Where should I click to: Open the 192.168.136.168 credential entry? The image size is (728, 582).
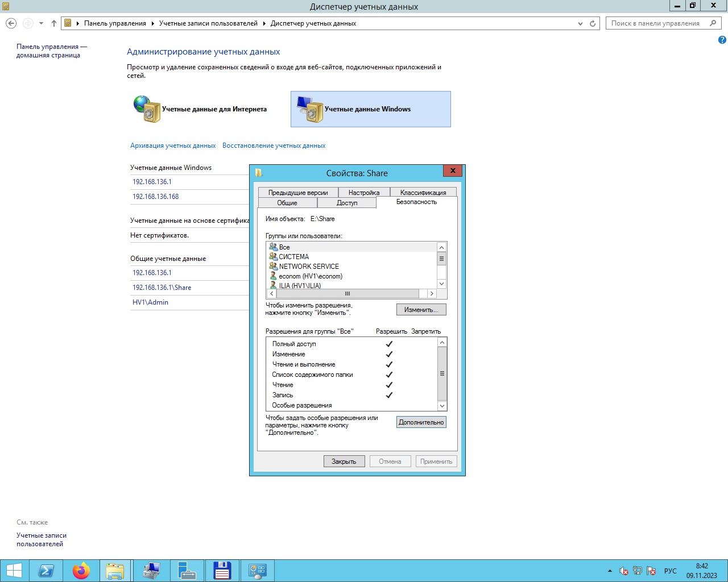[x=155, y=197]
